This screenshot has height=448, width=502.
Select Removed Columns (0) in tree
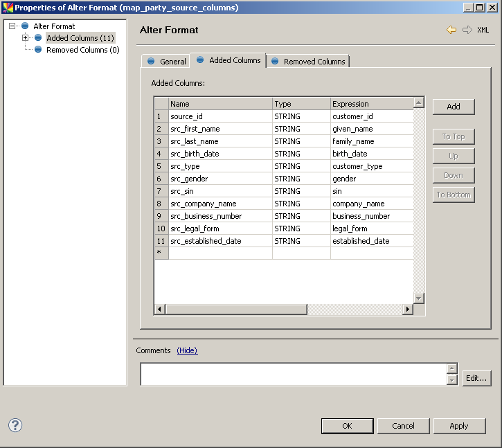pos(82,50)
